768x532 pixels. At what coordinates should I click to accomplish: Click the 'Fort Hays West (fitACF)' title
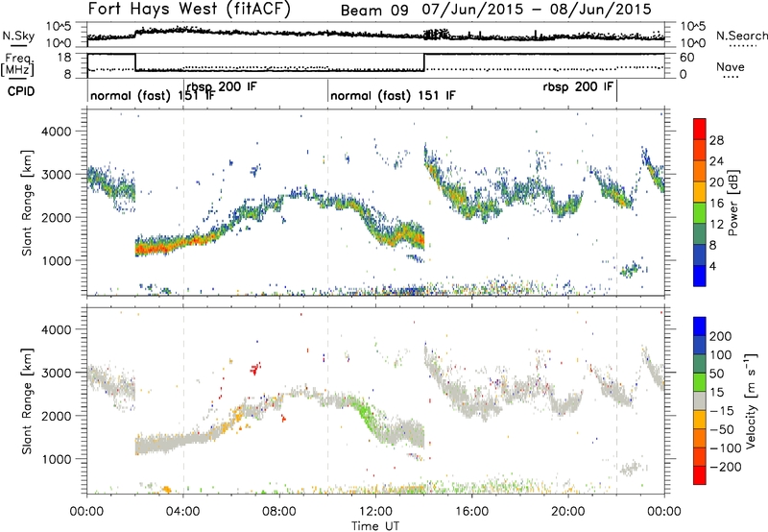189,9
